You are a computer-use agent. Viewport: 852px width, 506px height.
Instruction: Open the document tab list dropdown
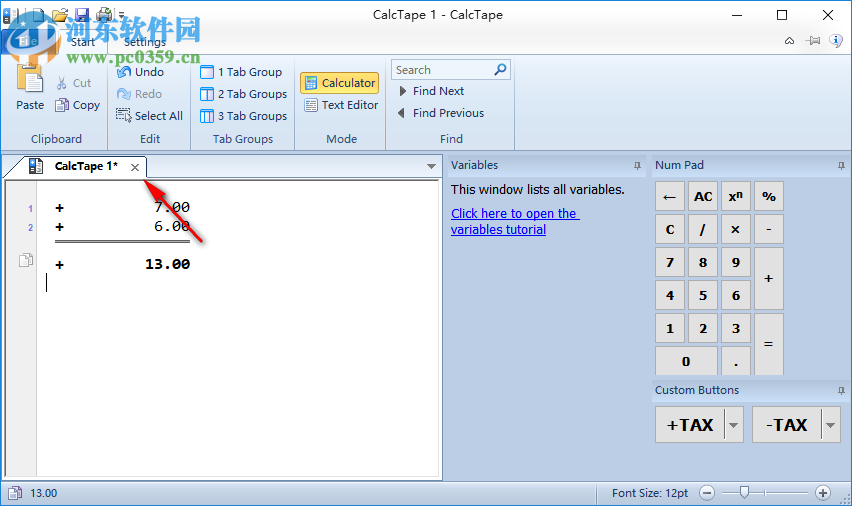coord(431,166)
